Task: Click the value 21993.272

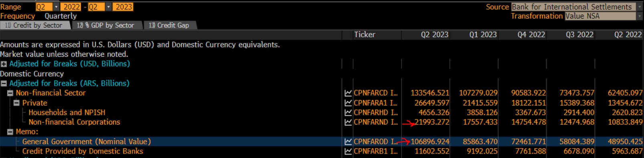Action: point(432,122)
